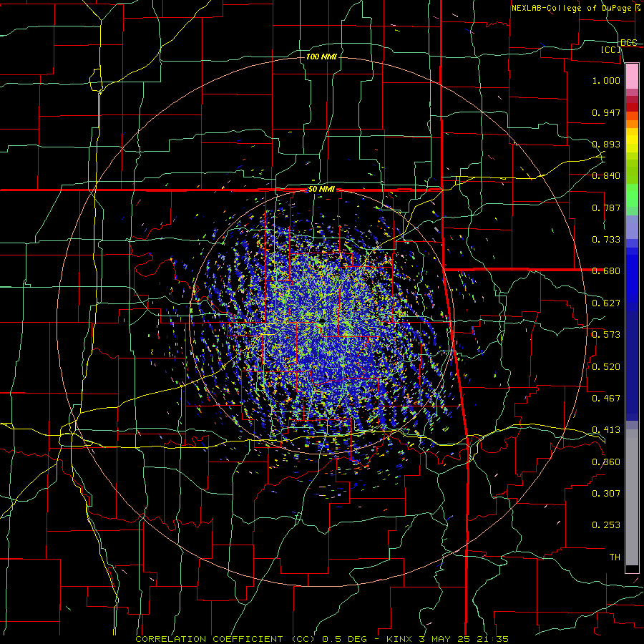Select the 0.733 legend value

606,240
